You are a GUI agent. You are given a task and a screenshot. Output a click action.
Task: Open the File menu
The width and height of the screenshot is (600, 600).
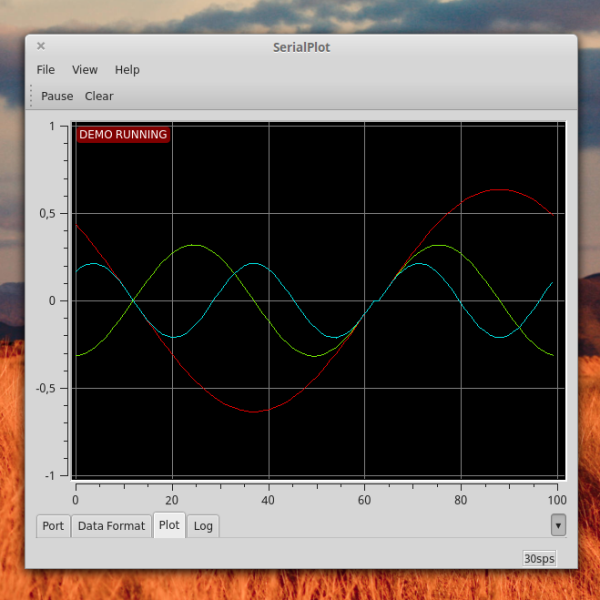click(x=46, y=70)
